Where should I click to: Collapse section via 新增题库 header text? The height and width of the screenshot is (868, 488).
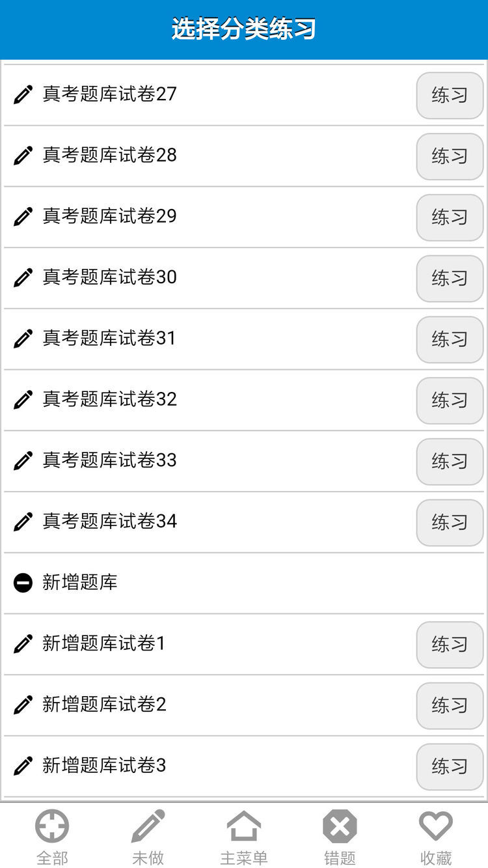tap(80, 582)
